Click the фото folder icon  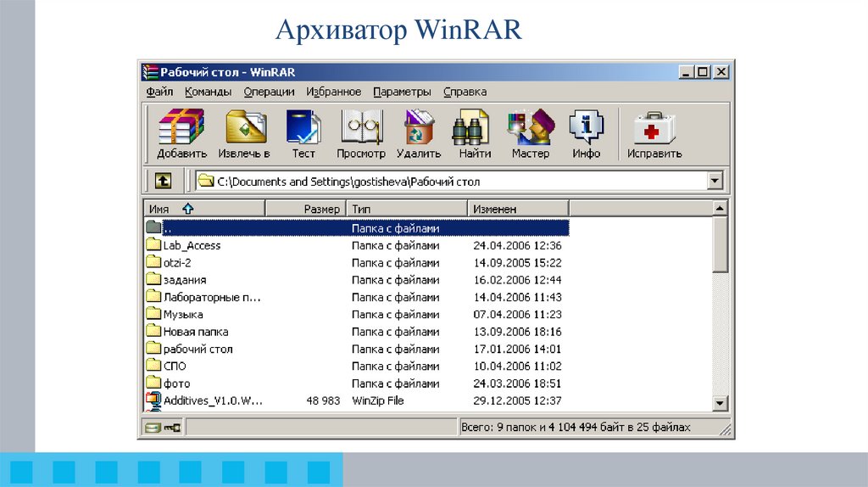(x=153, y=382)
